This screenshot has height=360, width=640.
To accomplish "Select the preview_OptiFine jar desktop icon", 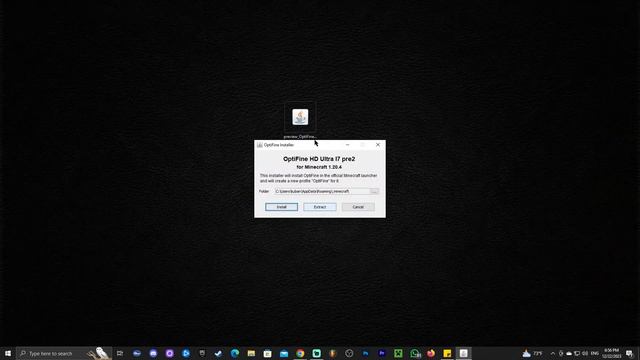I will (300, 120).
